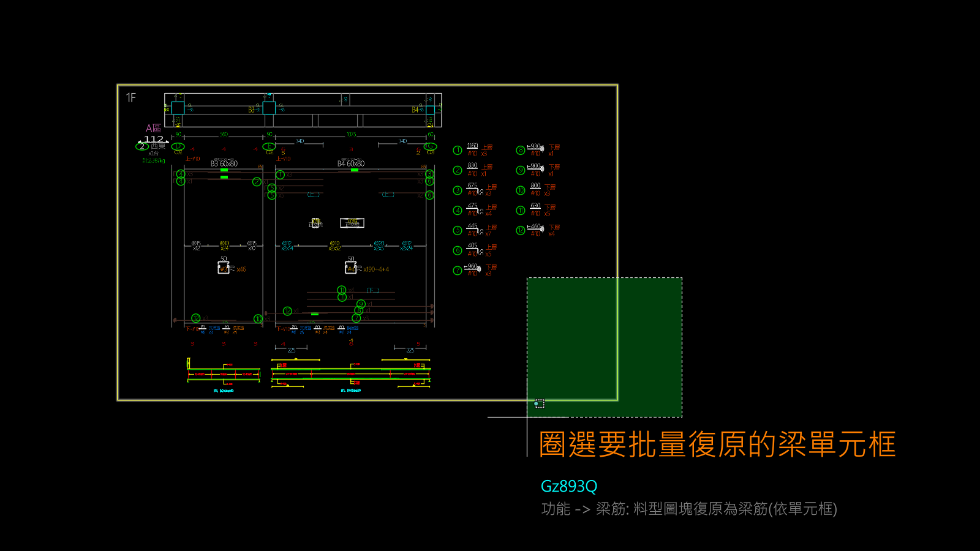The width and height of the screenshot is (980, 551).
Task: Click the B3 60x80 beam label
Action: [x=224, y=163]
